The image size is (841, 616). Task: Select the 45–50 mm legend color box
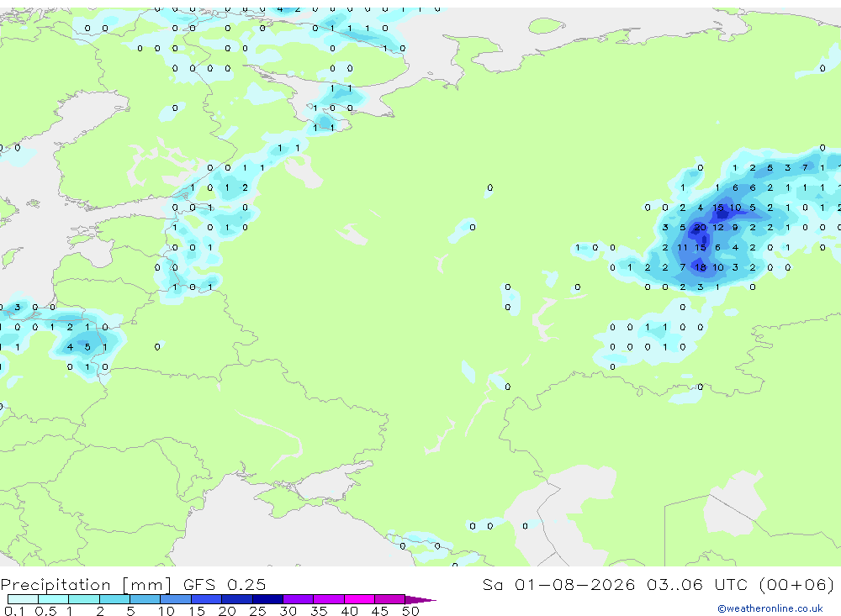[x=390, y=599]
